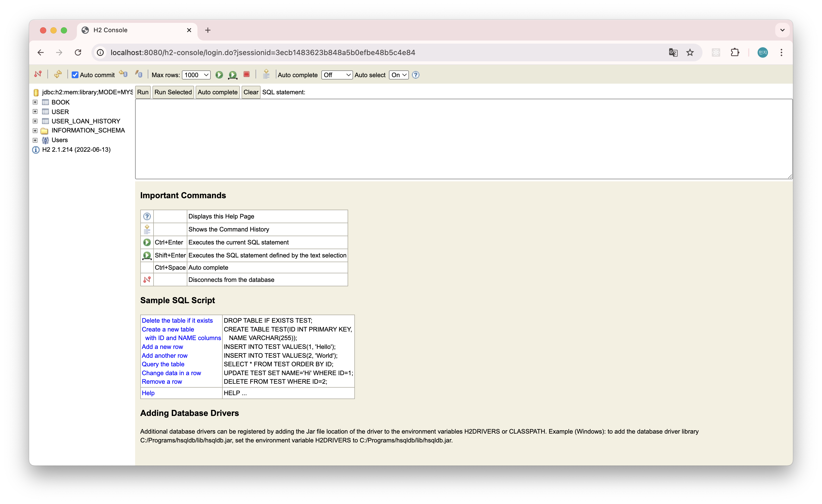822x504 pixels.
Task: Expand the BOOK table node
Action: (35, 102)
